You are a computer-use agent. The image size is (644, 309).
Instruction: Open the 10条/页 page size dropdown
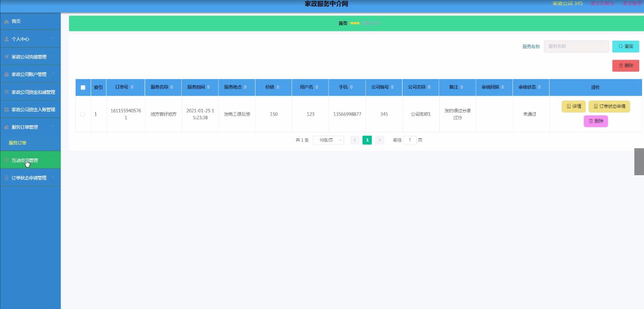(328, 140)
